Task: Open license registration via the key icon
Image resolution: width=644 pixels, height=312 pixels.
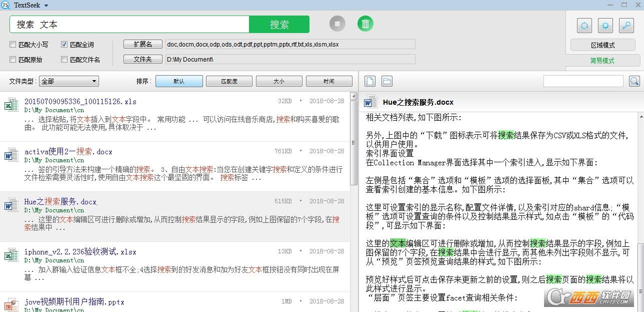Action: [625, 25]
